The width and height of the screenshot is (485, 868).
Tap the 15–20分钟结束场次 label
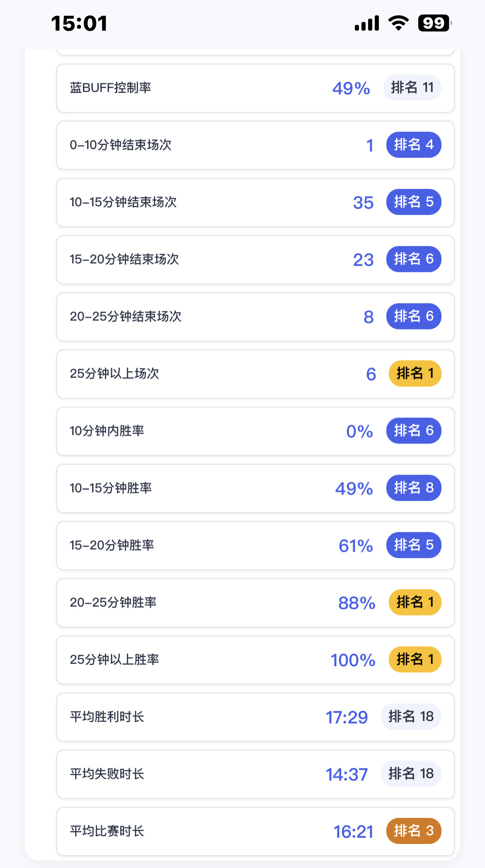pos(124,259)
